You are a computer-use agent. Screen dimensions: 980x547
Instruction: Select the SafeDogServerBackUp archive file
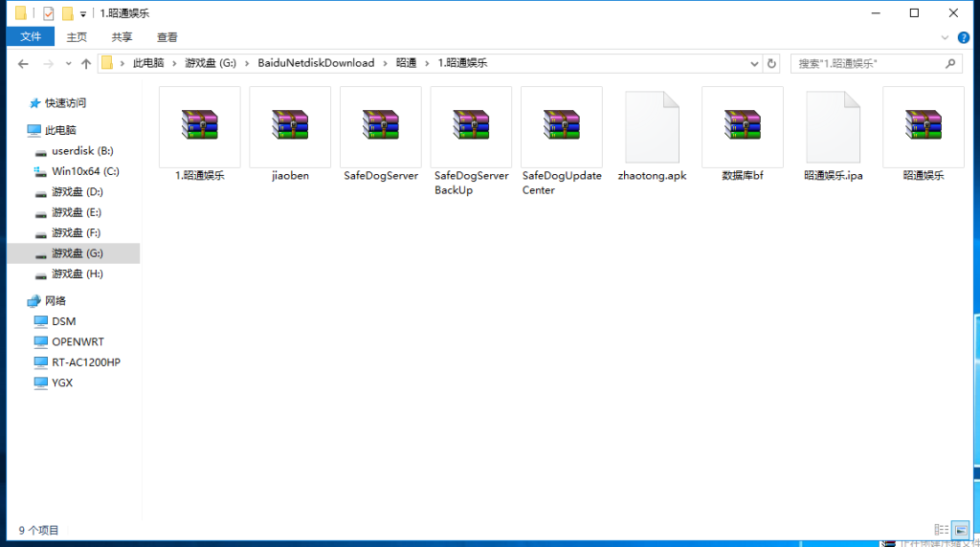[471, 142]
